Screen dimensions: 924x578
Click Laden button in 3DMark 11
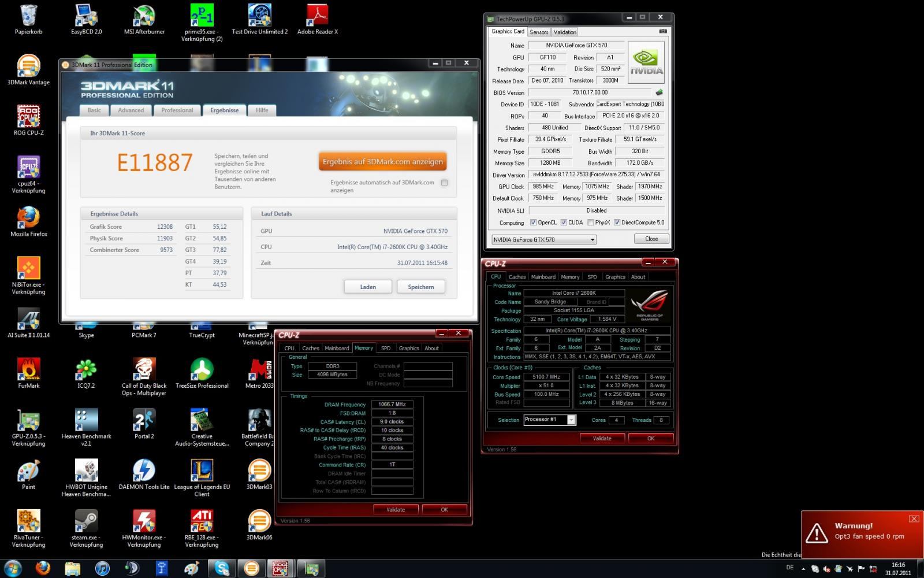point(368,287)
